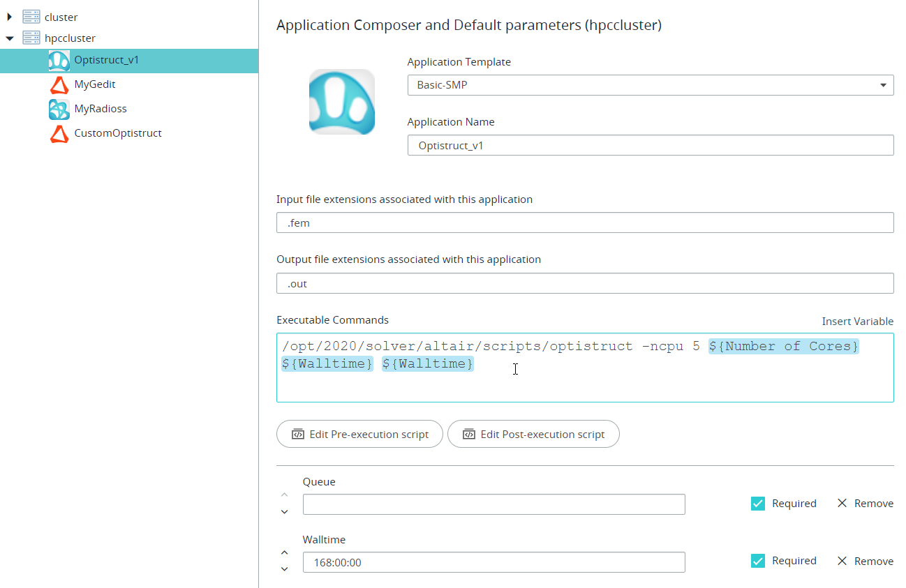Open Edit Post-execution script

coord(533,434)
